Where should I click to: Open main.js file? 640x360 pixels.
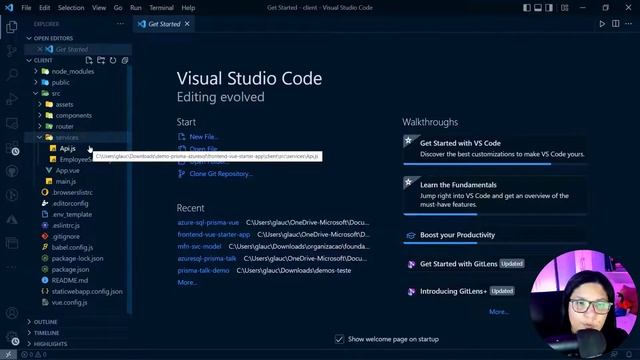pyautogui.click(x=66, y=181)
